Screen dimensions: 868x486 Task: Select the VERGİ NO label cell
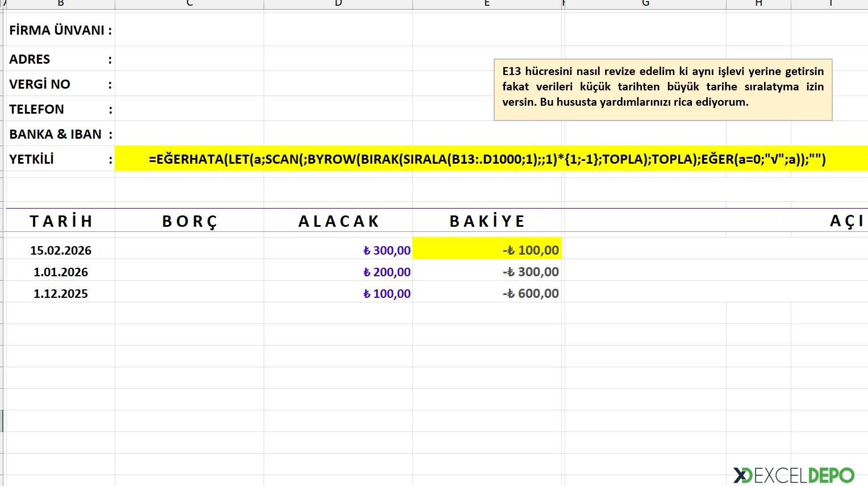[x=60, y=84]
